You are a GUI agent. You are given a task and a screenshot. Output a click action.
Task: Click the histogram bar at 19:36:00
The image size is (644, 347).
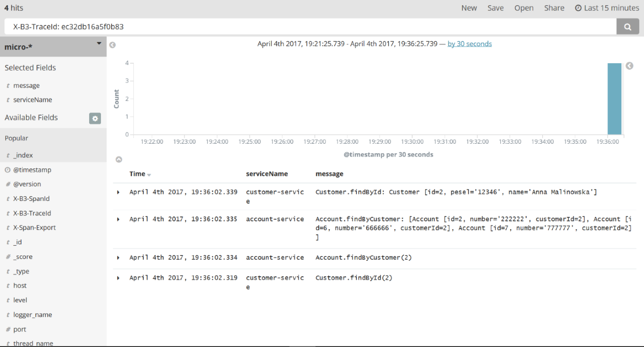pyautogui.click(x=614, y=99)
